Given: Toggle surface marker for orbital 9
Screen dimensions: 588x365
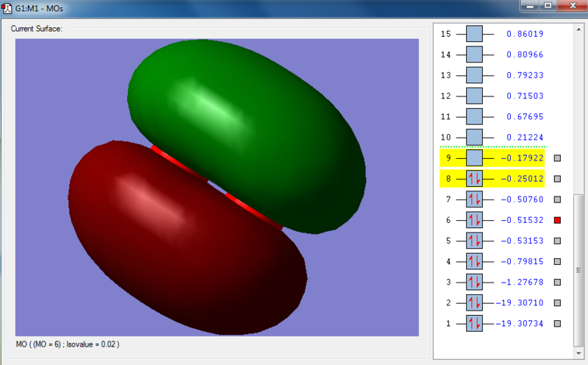Looking at the screenshot, I should point(557,158).
